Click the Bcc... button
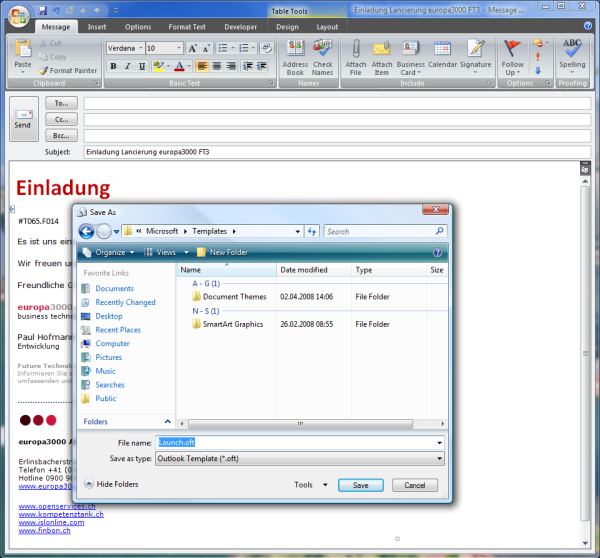600x558 pixels. pyautogui.click(x=61, y=135)
